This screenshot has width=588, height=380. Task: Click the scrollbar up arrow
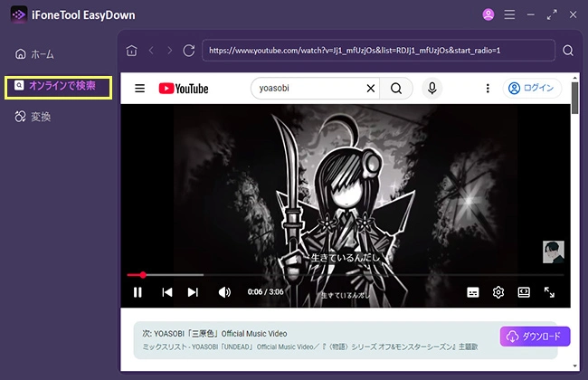[x=574, y=78]
